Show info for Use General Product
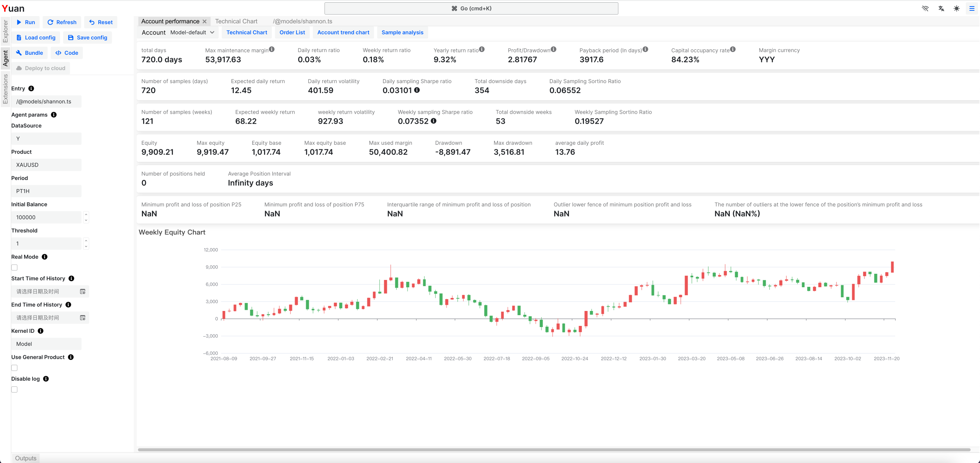980x463 pixels. (71, 357)
